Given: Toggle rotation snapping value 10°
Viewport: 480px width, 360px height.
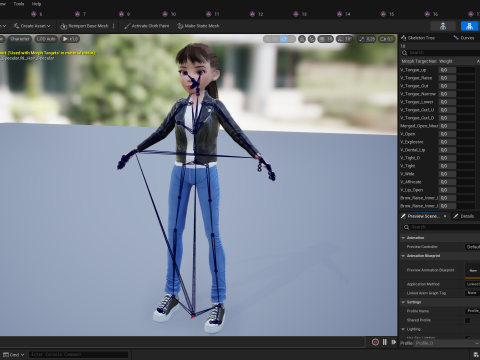Looking at the screenshot, I should tap(344, 39).
